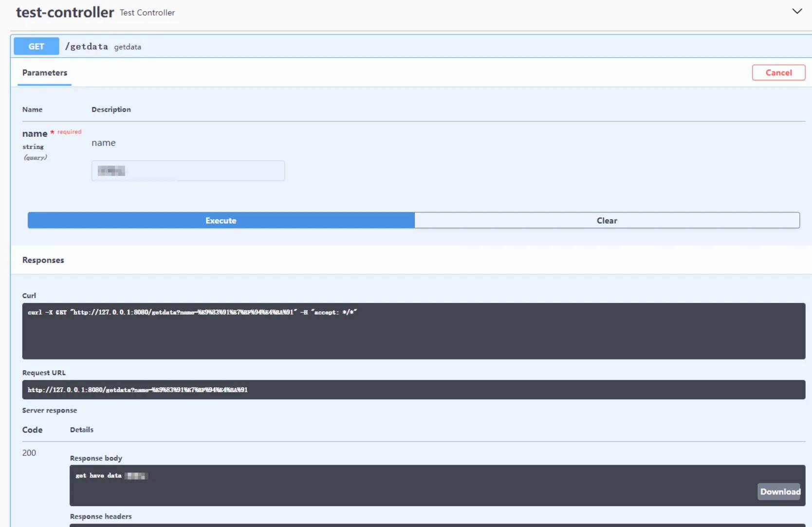Click the test-controller tag heading
The image size is (812, 527).
click(65, 12)
